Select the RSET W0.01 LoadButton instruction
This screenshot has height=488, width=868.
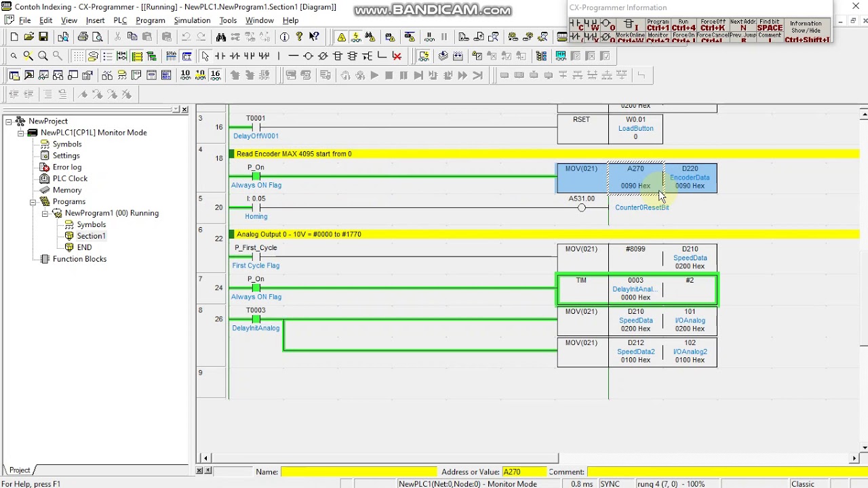(x=610, y=128)
